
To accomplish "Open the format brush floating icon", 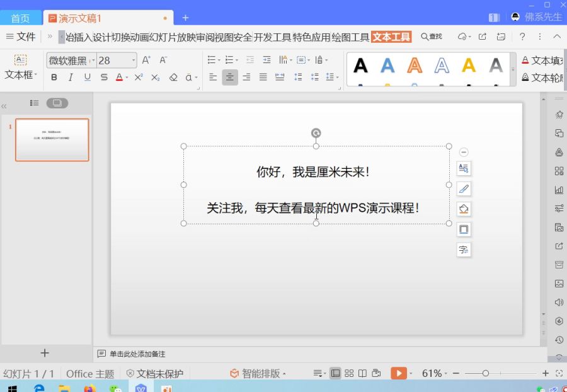I will click(x=464, y=188).
